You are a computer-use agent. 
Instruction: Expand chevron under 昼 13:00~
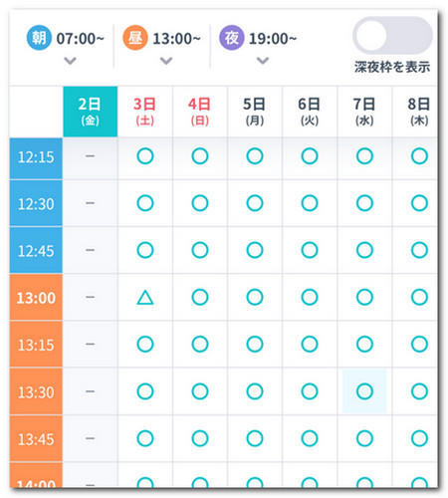(x=166, y=61)
